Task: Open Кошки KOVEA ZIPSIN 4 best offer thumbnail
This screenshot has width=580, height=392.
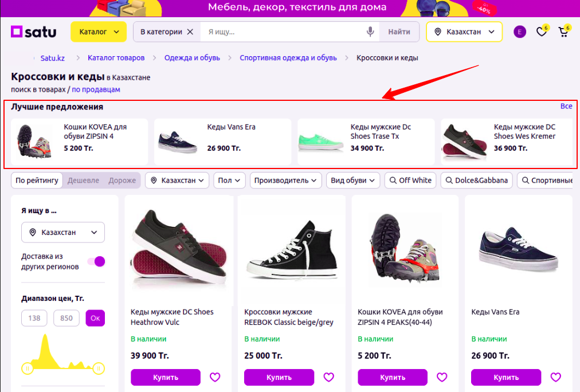Action: (34, 142)
